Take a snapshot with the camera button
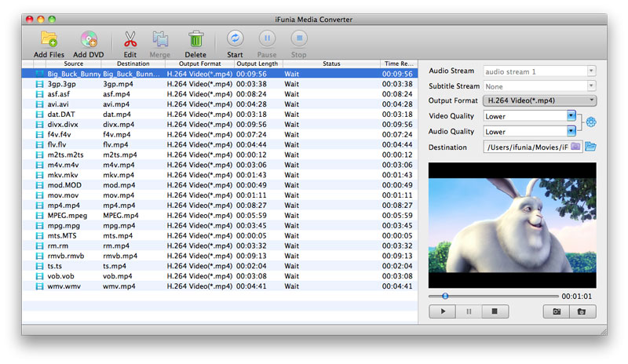The height and width of the screenshot is (364, 628). 556,311
